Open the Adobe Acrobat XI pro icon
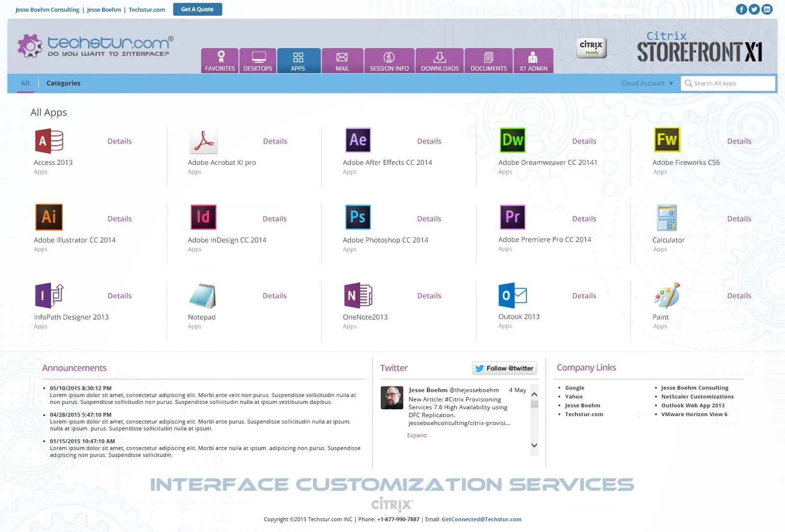This screenshot has width=785, height=532. [203, 141]
